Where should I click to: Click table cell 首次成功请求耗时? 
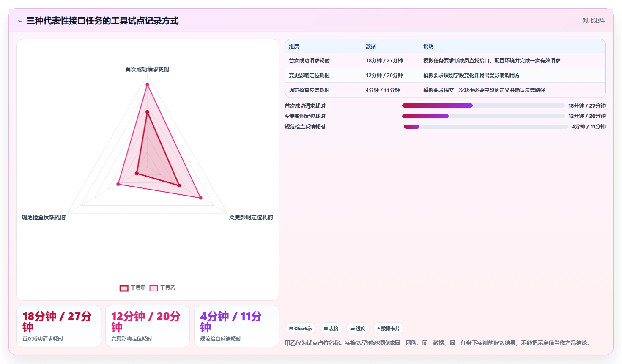click(x=310, y=61)
